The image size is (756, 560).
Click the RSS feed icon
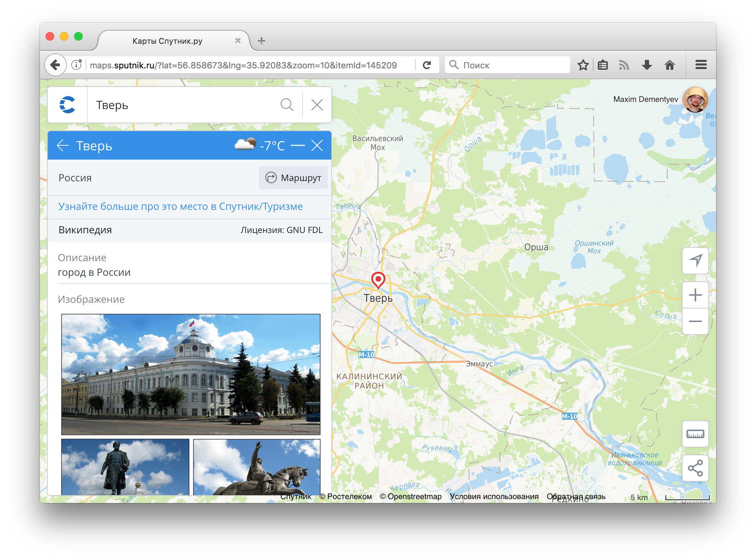click(624, 65)
